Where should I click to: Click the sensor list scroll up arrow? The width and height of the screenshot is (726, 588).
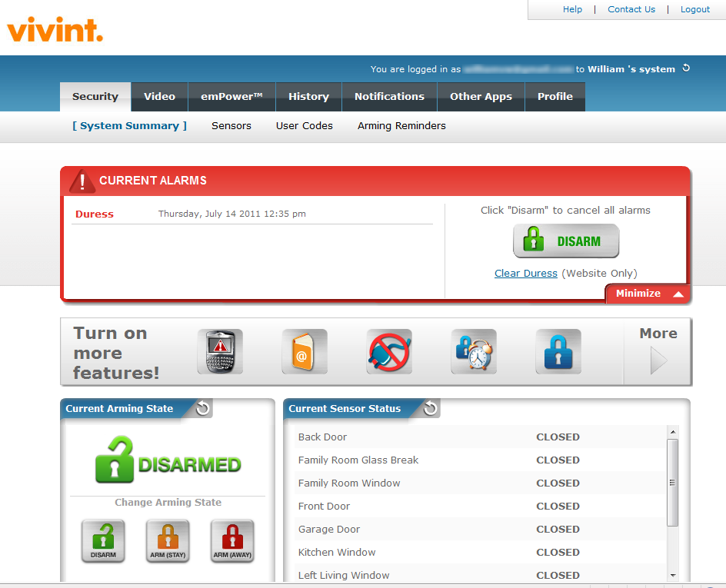(673, 432)
